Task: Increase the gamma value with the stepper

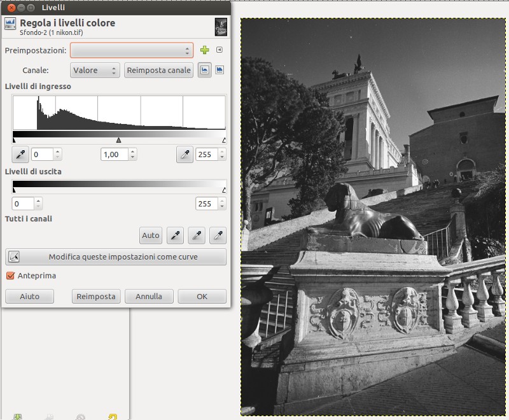Action: click(x=132, y=151)
